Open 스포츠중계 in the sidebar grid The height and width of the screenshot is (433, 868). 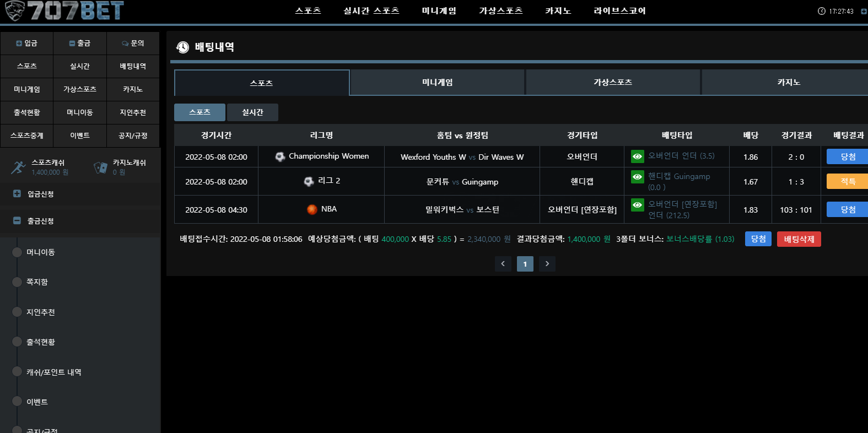pos(27,136)
